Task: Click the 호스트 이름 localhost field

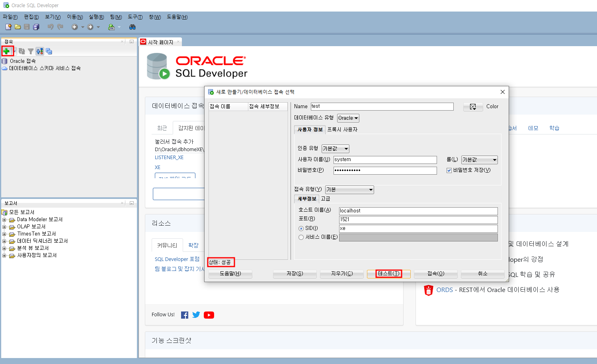Action: (418, 211)
